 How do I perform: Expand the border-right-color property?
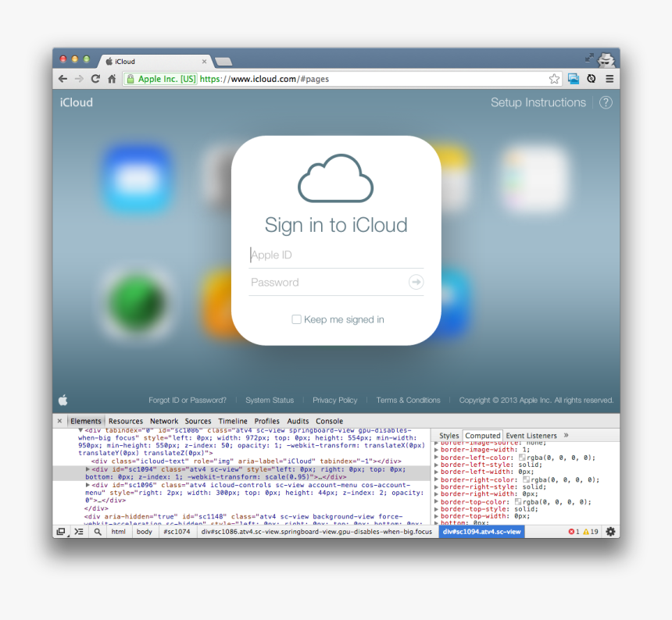[x=436, y=480]
